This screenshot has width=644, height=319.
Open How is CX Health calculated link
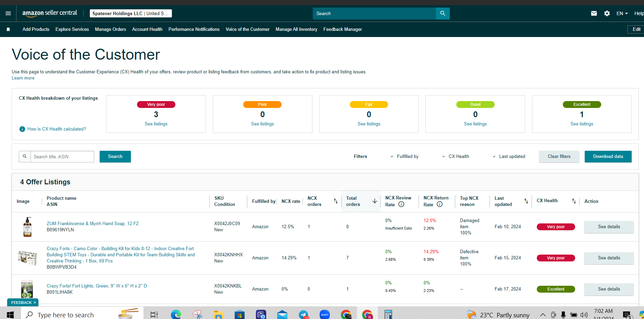pyautogui.click(x=57, y=129)
